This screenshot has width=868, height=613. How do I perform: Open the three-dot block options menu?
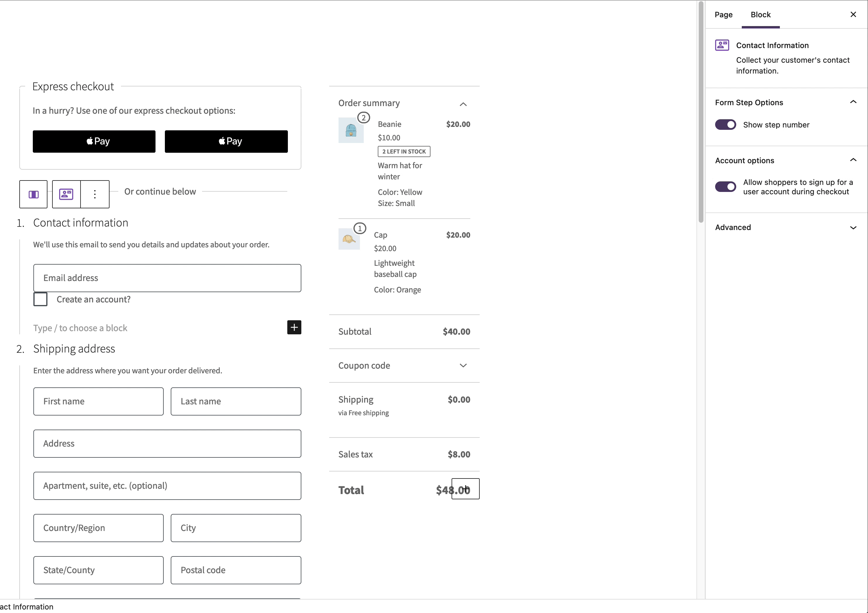point(95,194)
